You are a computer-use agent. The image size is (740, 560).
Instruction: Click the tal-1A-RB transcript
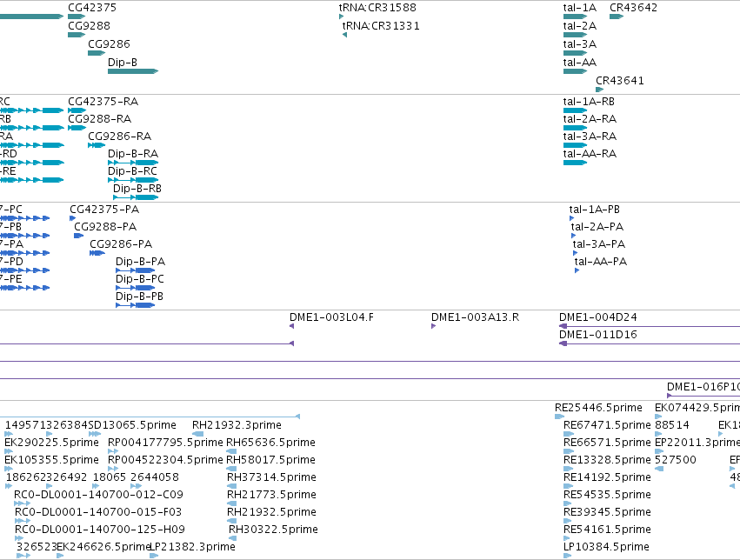coord(575,110)
